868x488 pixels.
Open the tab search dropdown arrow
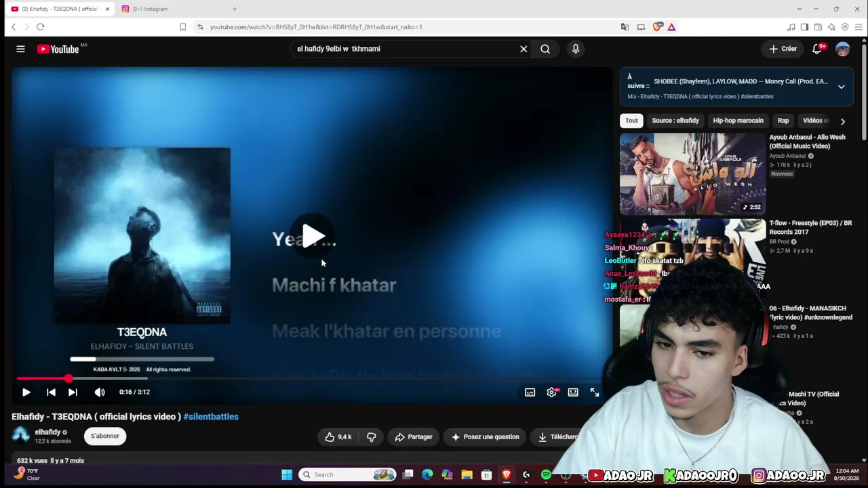click(x=800, y=9)
